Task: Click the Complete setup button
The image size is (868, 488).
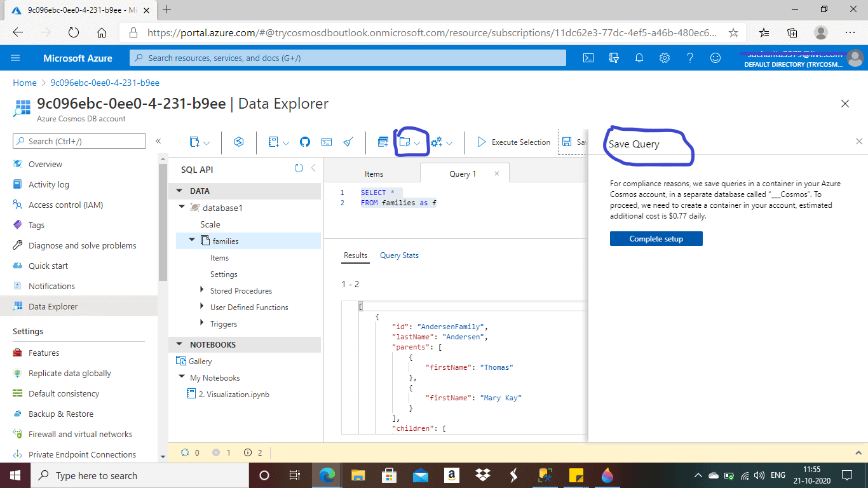Action: coord(656,239)
